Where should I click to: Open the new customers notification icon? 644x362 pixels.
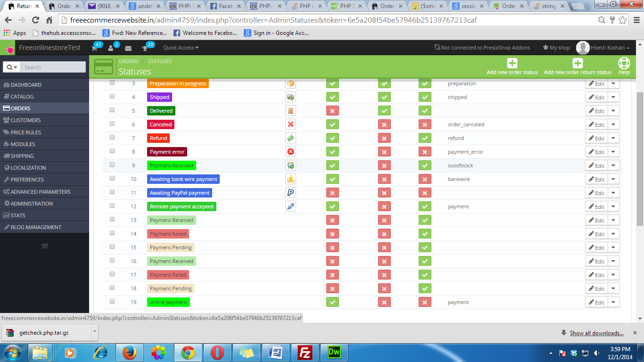tap(111, 48)
